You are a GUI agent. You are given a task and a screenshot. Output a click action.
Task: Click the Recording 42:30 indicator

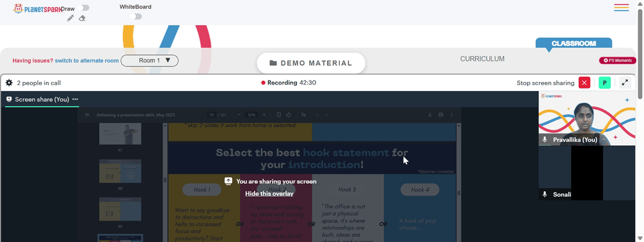click(289, 83)
